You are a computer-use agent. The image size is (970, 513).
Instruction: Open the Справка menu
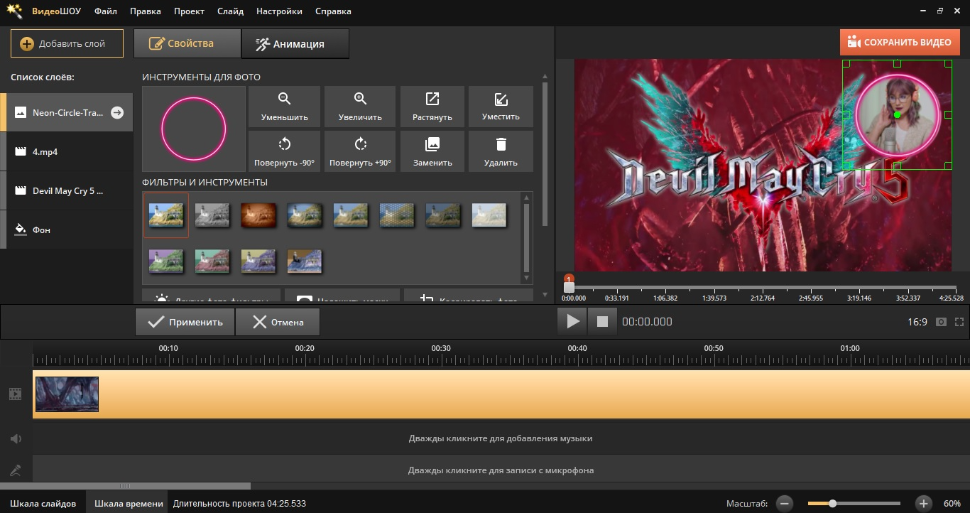click(333, 11)
